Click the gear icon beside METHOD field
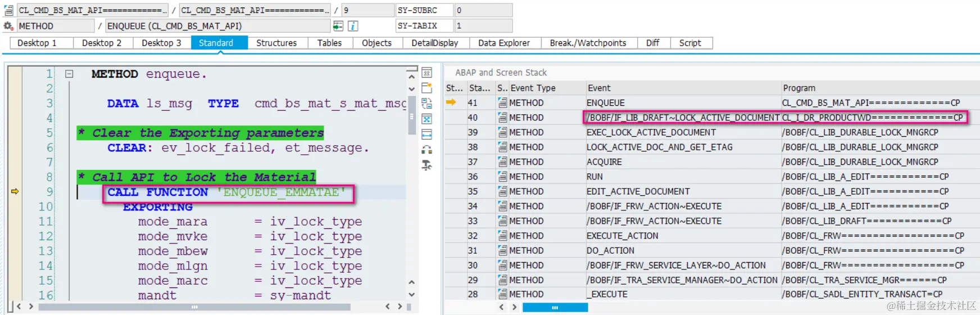Screen dimensions: 980x315 (8, 26)
